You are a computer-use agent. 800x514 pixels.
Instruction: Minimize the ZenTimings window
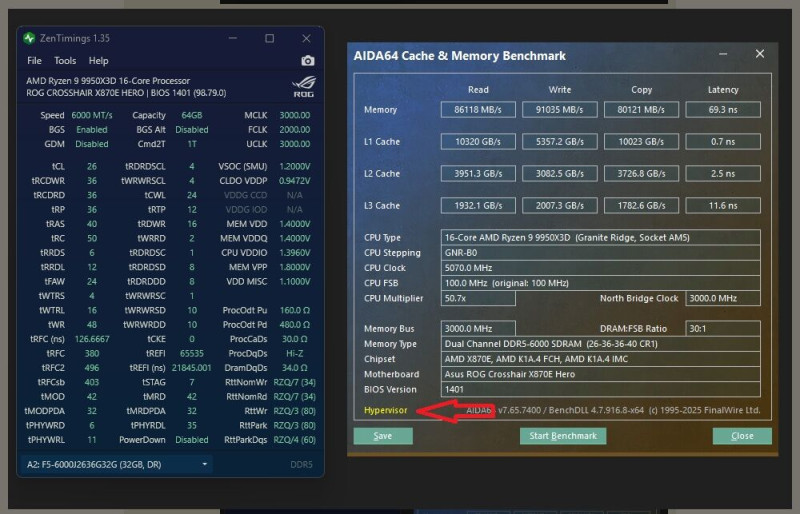point(233,38)
